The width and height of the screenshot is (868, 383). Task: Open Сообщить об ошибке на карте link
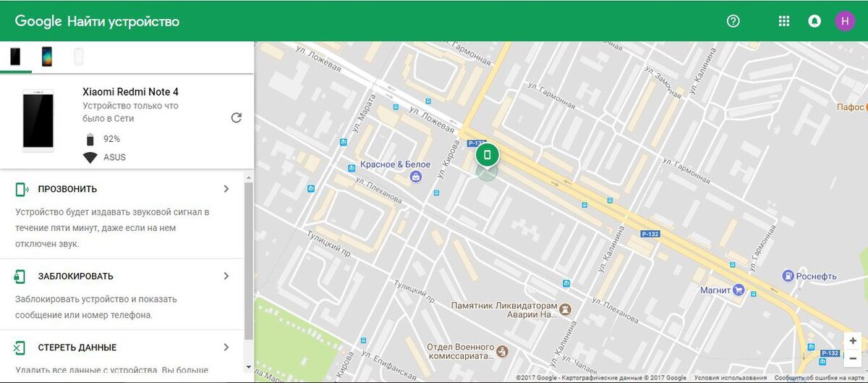(x=820, y=378)
